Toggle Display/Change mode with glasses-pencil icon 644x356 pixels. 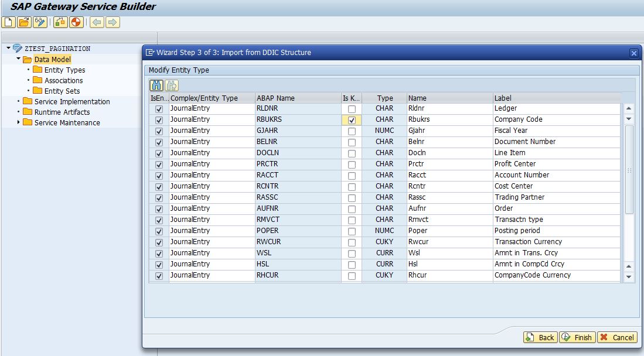point(40,22)
